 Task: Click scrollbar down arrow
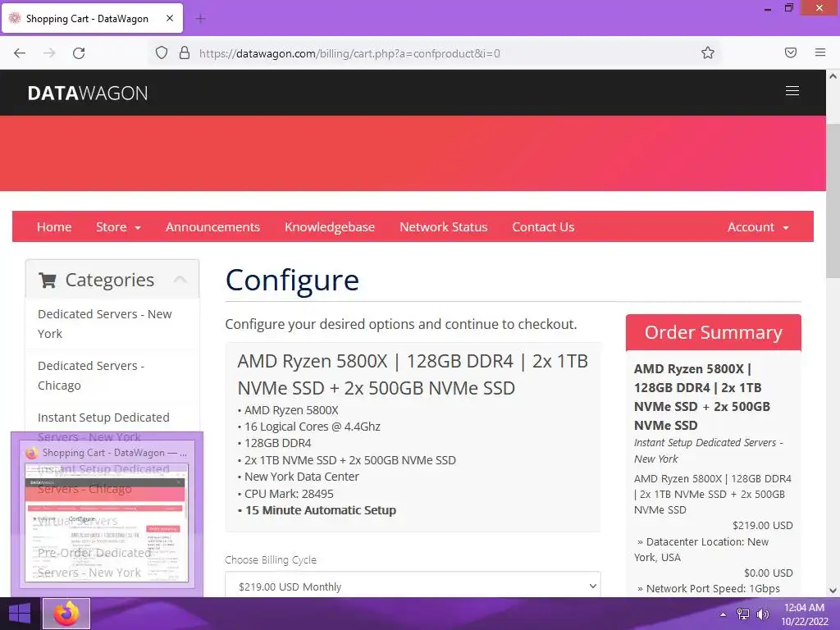click(833, 591)
